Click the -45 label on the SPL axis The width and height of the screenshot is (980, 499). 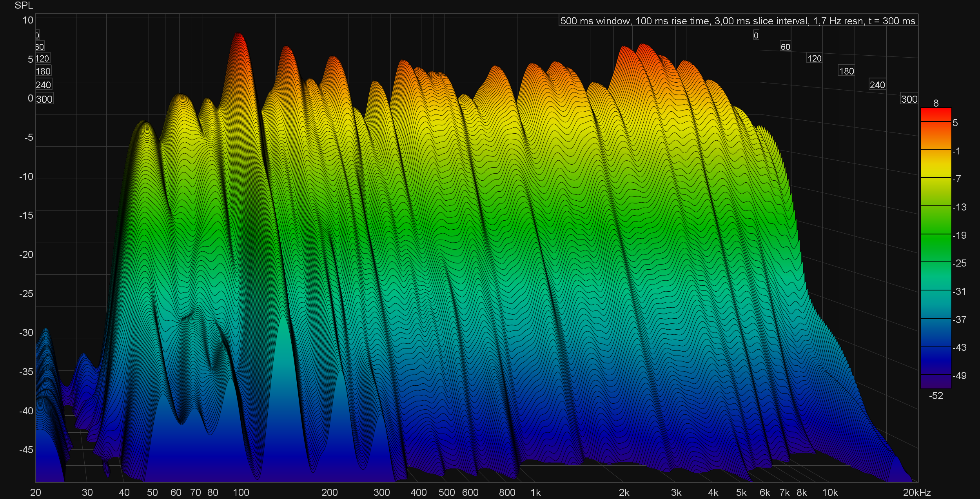26,450
